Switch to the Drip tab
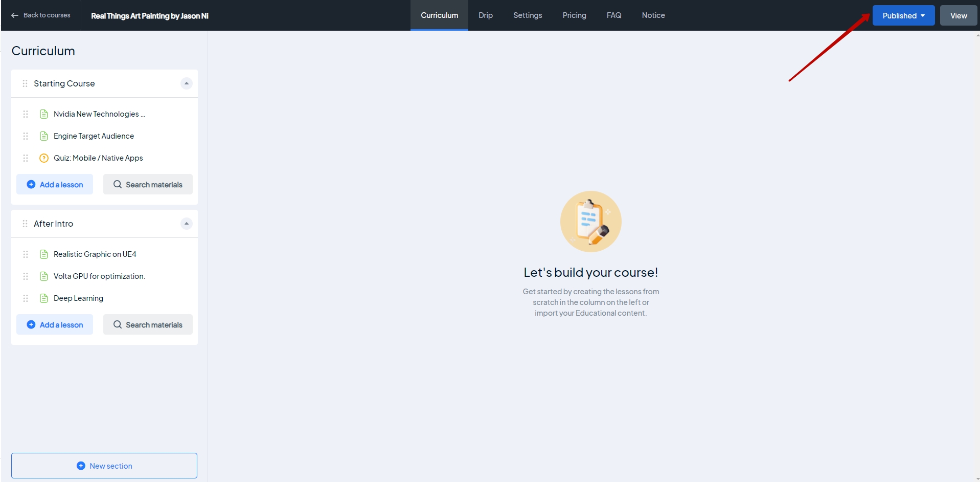This screenshot has width=980, height=482. [485, 15]
